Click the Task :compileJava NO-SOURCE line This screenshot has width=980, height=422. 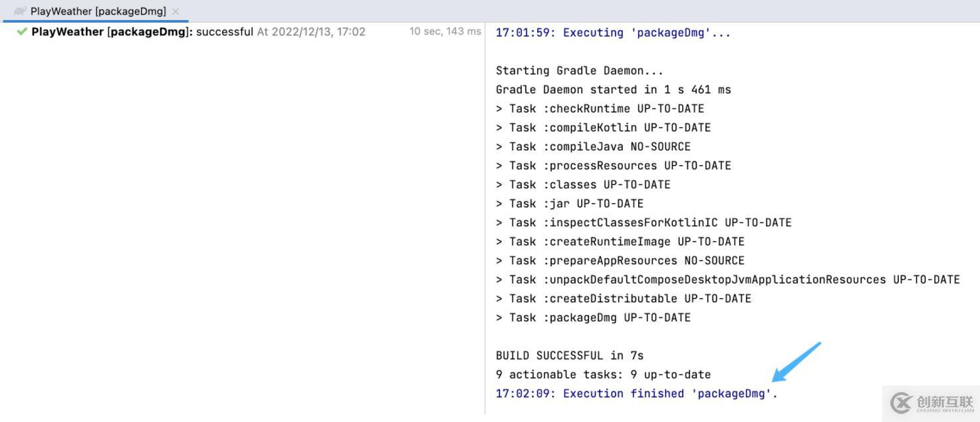[x=593, y=146]
